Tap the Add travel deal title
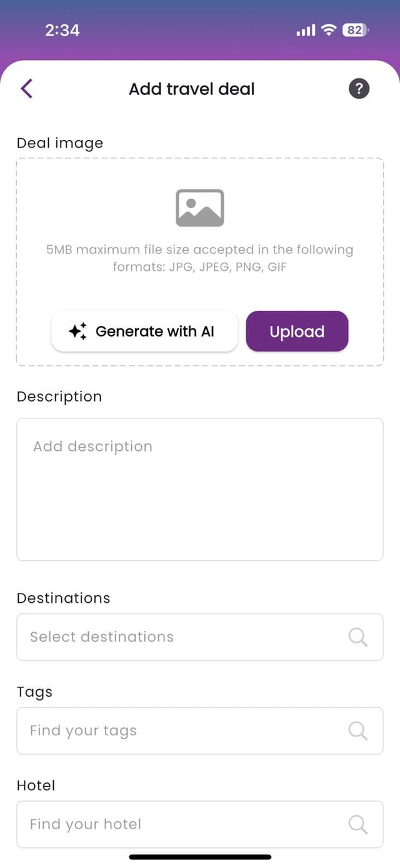Image resolution: width=400 pixels, height=868 pixels. [x=192, y=89]
